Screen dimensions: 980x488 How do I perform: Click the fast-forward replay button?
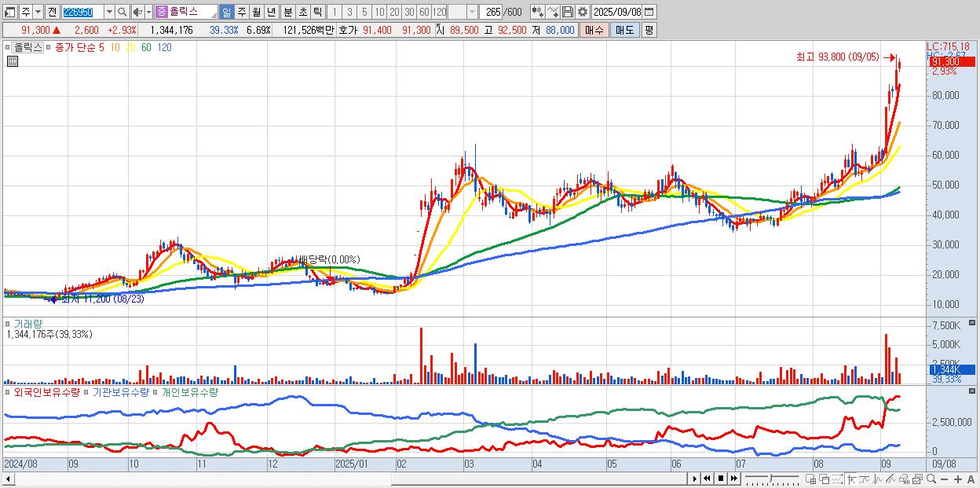pyautogui.click(x=733, y=479)
